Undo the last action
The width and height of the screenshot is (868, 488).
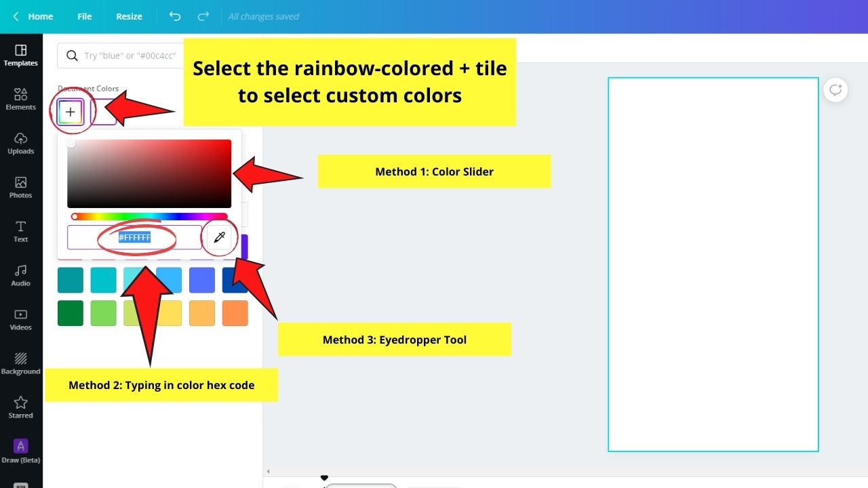(x=175, y=16)
